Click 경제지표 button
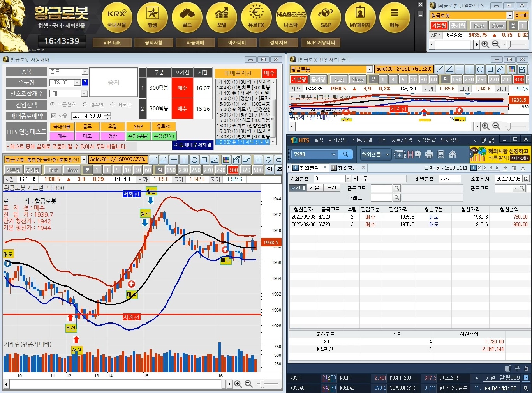The width and height of the screenshot is (532, 393). (x=278, y=42)
